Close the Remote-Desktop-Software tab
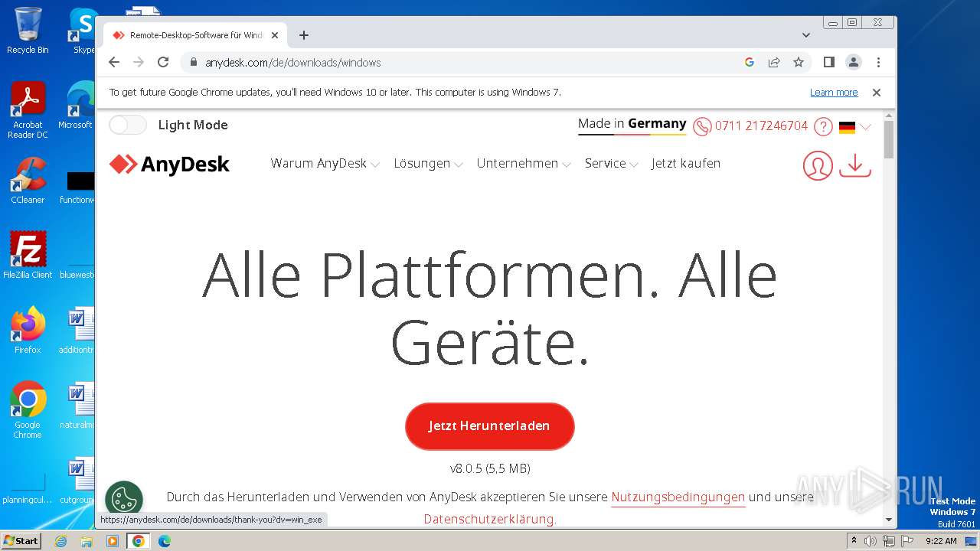Image resolution: width=980 pixels, height=551 pixels. [275, 35]
